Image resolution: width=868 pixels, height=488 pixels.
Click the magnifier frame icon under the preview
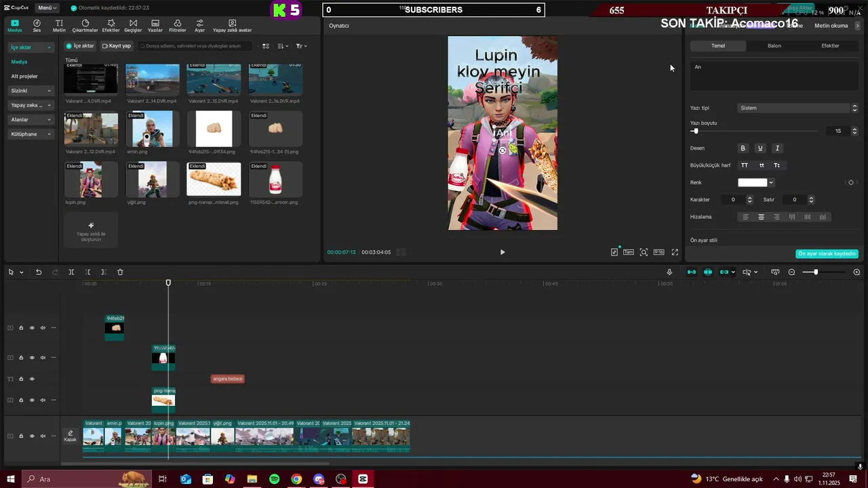point(644,252)
